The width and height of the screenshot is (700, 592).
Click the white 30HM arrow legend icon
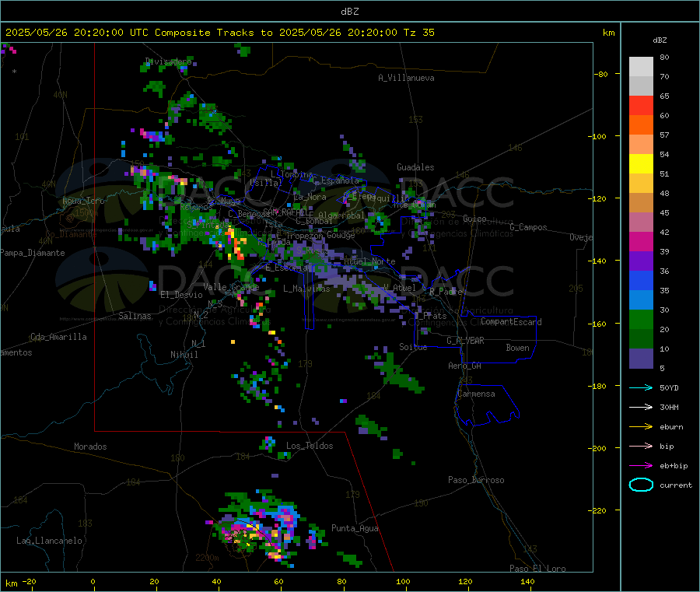click(641, 407)
